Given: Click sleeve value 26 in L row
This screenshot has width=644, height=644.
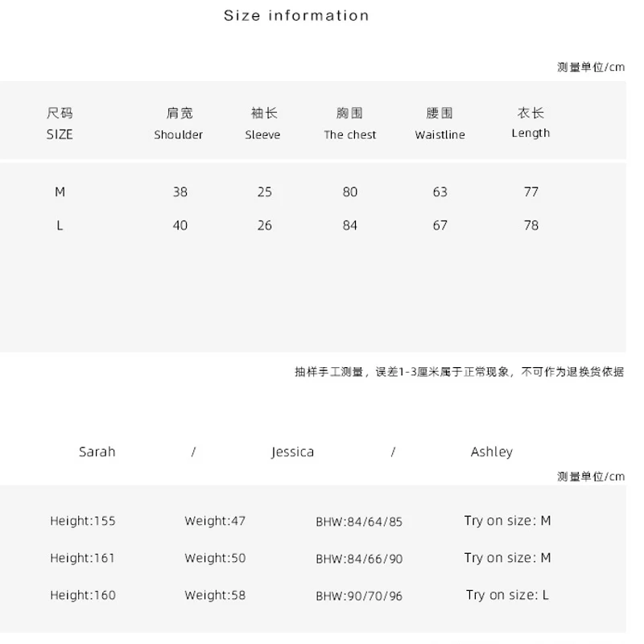Looking at the screenshot, I should pyautogui.click(x=264, y=225).
